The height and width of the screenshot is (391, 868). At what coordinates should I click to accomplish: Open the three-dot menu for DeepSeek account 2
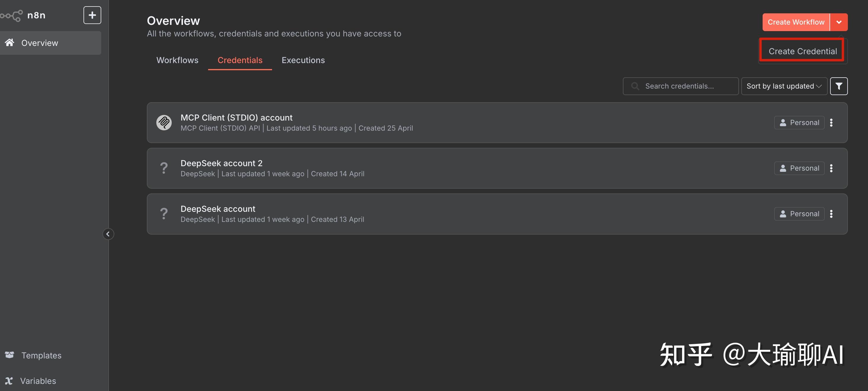tap(831, 168)
